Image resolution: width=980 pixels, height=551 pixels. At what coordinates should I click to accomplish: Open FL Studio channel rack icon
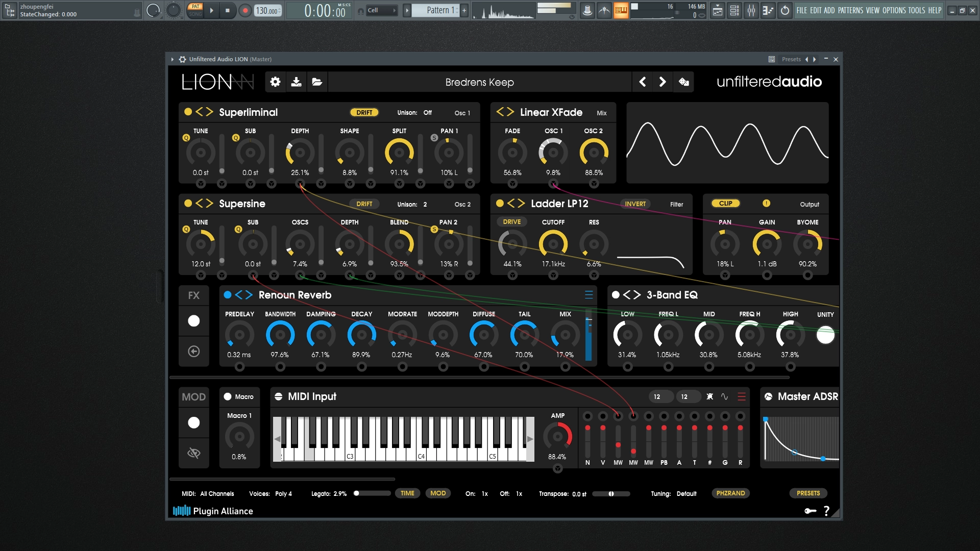tap(734, 10)
